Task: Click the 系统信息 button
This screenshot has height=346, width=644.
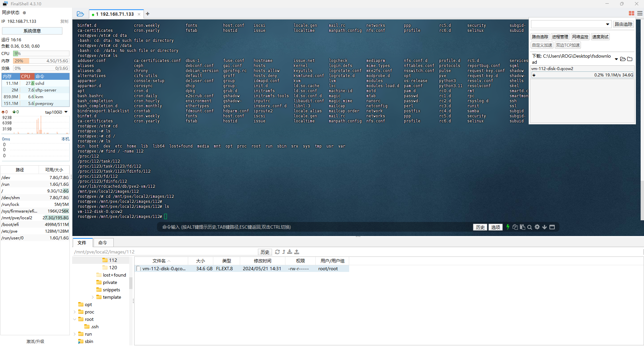Action: click(x=32, y=31)
